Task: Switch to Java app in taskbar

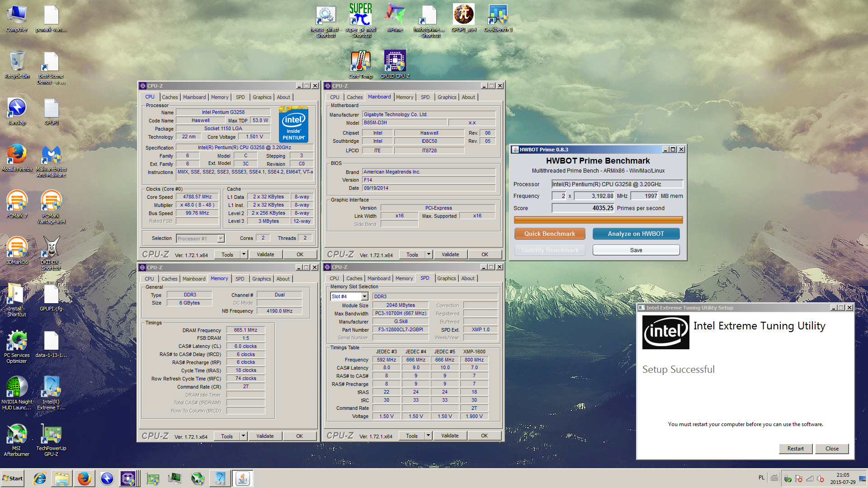Action: click(x=242, y=478)
